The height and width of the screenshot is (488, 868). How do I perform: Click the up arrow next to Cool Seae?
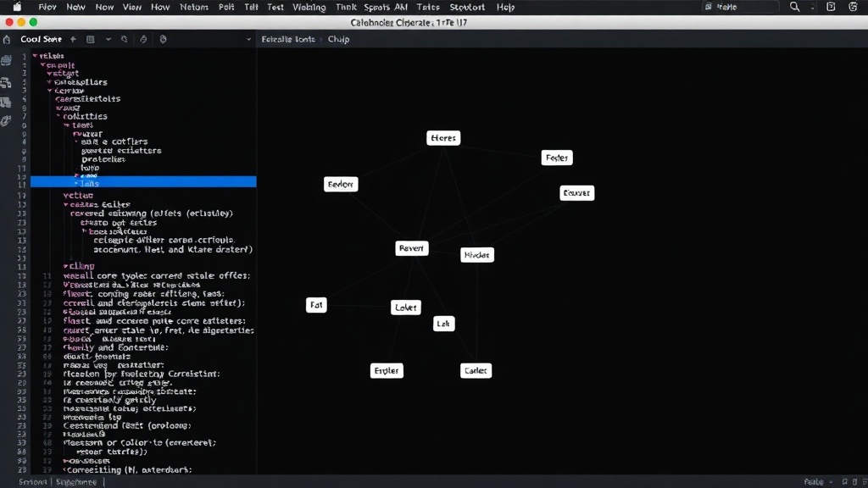pyautogui.click(x=73, y=39)
